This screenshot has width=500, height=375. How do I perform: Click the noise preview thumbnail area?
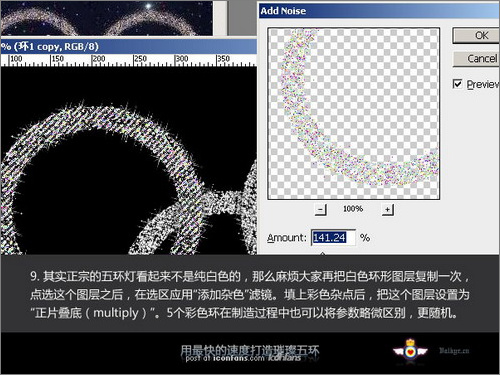354,114
